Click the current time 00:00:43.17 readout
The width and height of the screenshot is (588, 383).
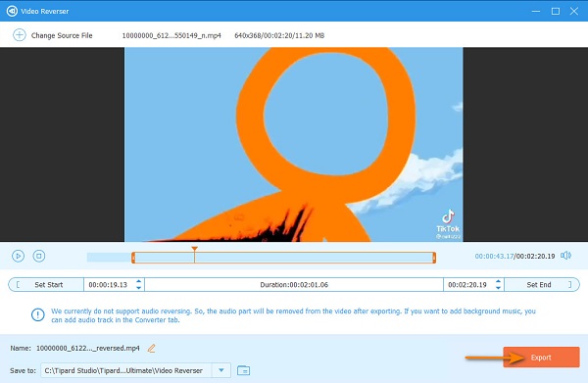pyautogui.click(x=494, y=257)
